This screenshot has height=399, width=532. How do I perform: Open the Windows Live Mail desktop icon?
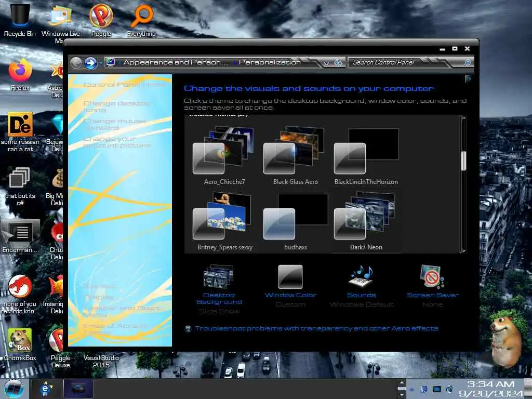click(60, 20)
